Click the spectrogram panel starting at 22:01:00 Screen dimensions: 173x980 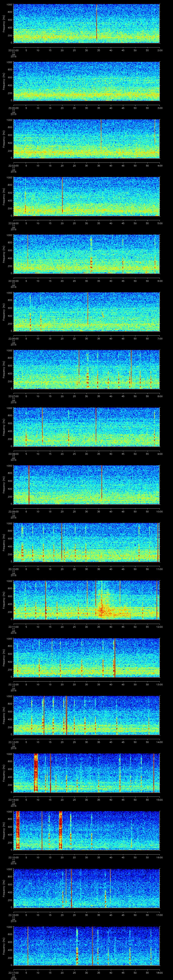[x=87, y=24]
